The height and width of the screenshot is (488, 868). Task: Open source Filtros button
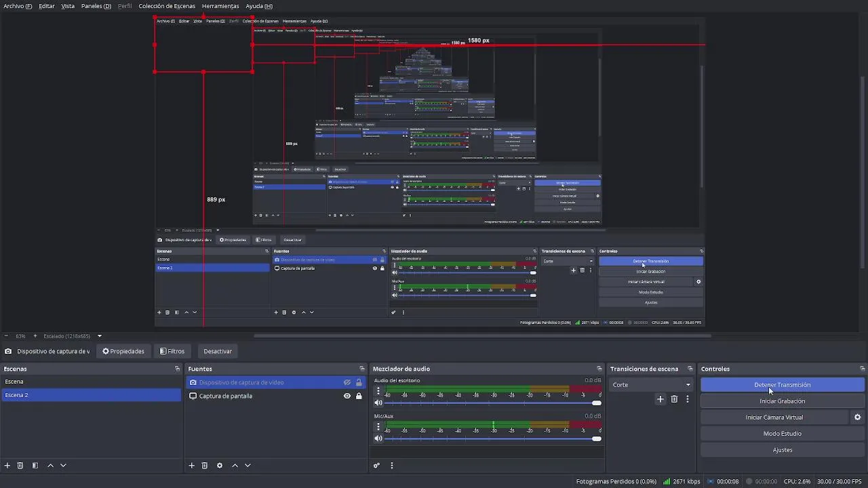[172, 351]
